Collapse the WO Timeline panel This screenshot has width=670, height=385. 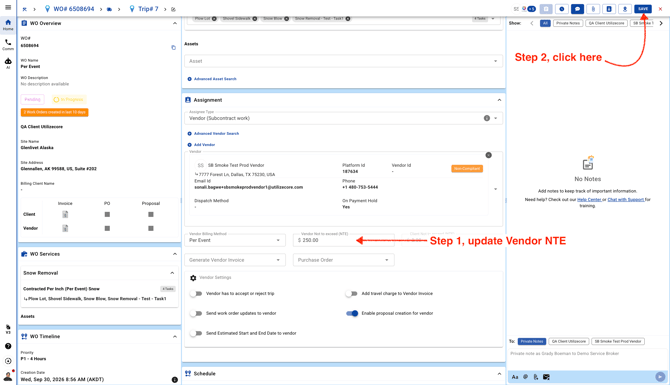175,337
